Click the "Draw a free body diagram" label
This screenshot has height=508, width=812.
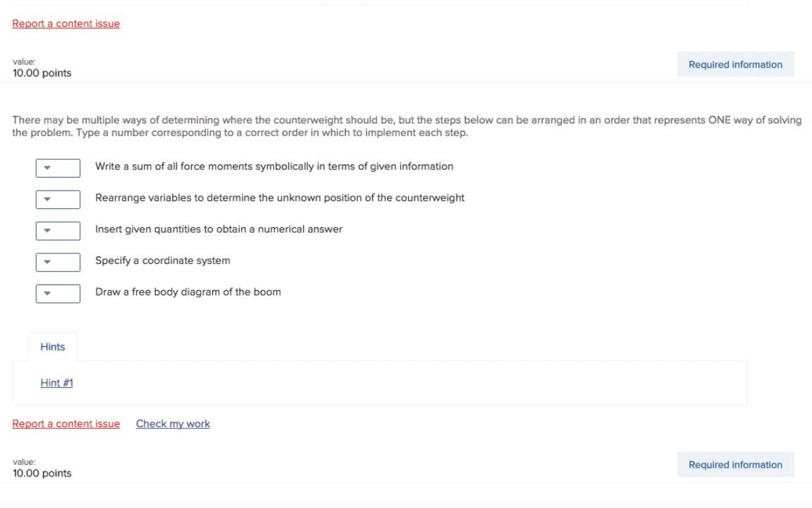[x=188, y=292]
